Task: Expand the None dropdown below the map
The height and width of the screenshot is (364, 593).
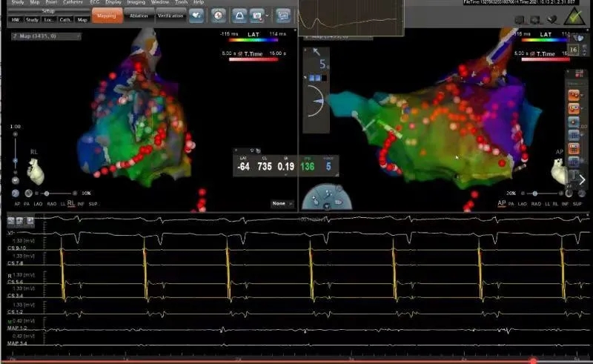Action: pos(282,203)
